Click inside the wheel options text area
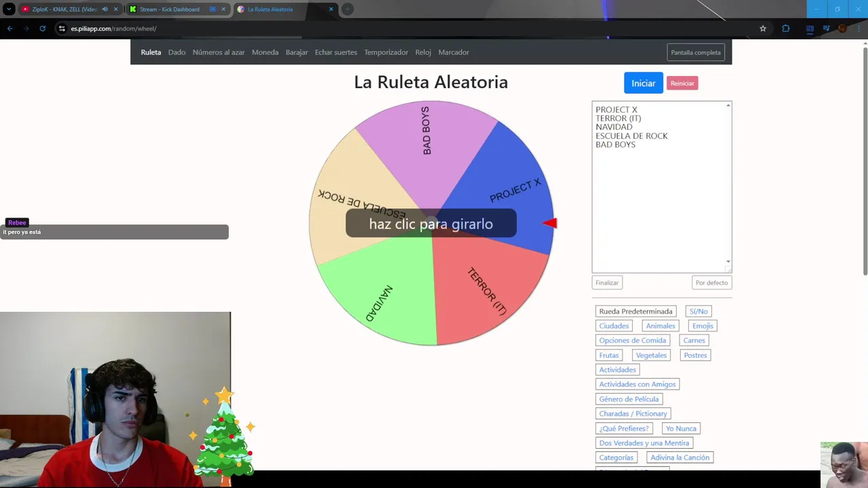This screenshot has height=488, width=868. [x=661, y=187]
